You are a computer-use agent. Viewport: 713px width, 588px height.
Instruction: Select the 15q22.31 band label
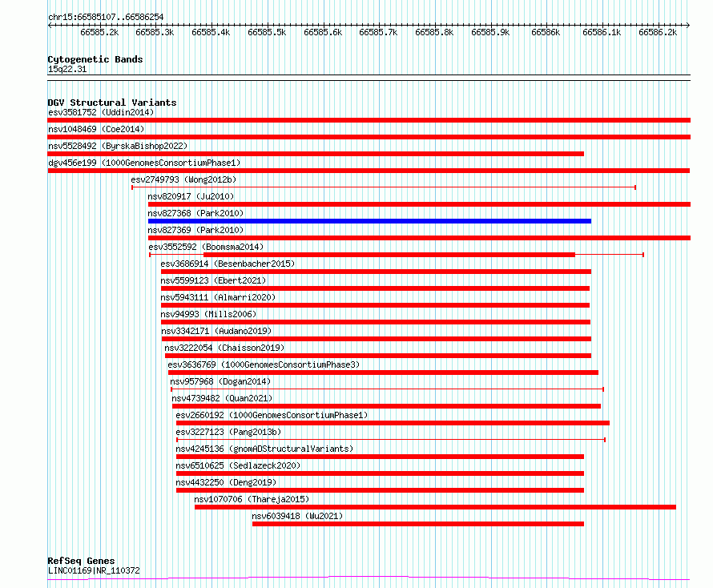pos(67,69)
